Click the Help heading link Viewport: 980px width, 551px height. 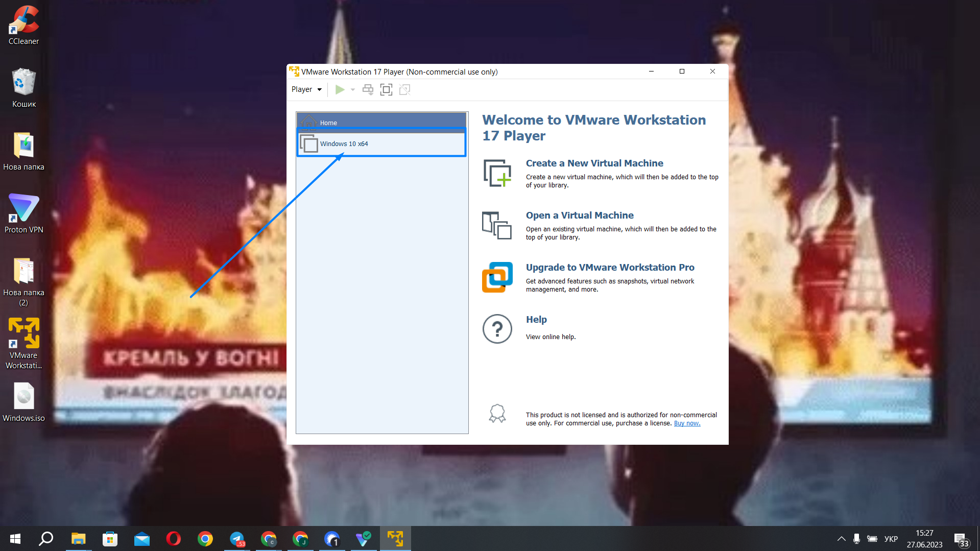coord(536,320)
